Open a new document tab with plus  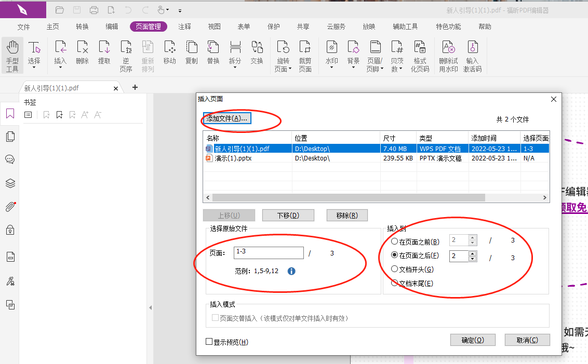[135, 87]
